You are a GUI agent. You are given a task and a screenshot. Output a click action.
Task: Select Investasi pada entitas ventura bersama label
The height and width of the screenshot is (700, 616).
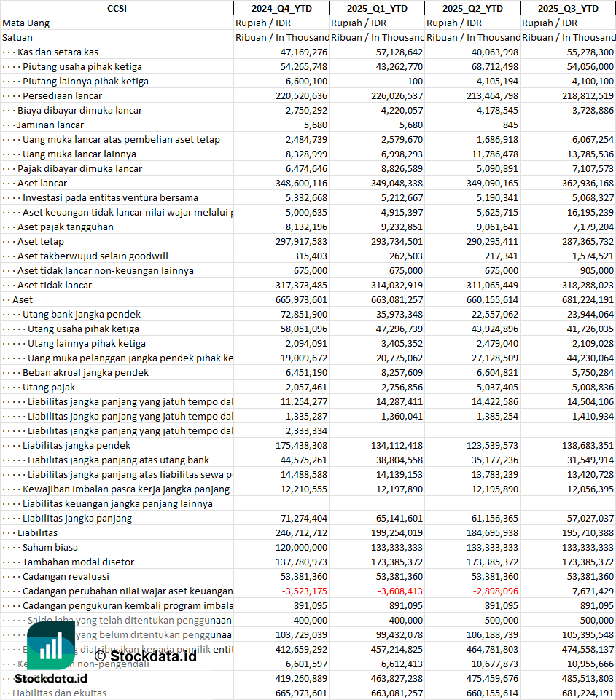click(x=110, y=198)
